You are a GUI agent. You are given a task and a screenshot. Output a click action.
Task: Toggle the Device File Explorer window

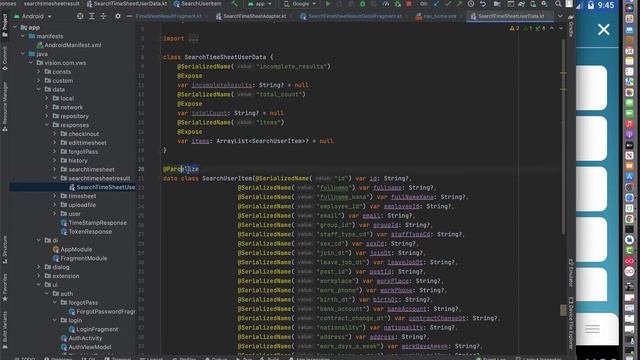click(x=571, y=322)
